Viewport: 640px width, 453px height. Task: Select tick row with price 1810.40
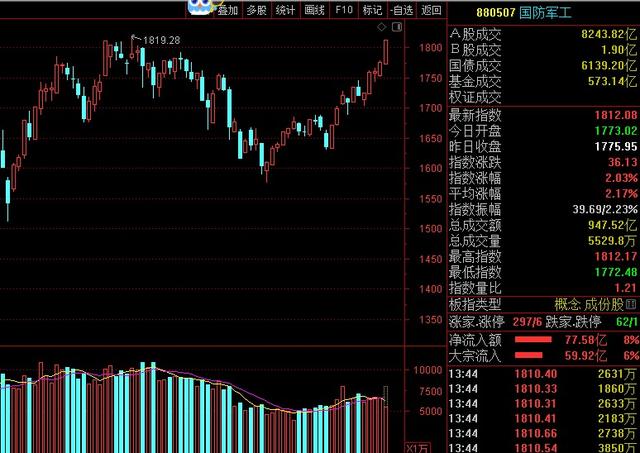coord(543,374)
